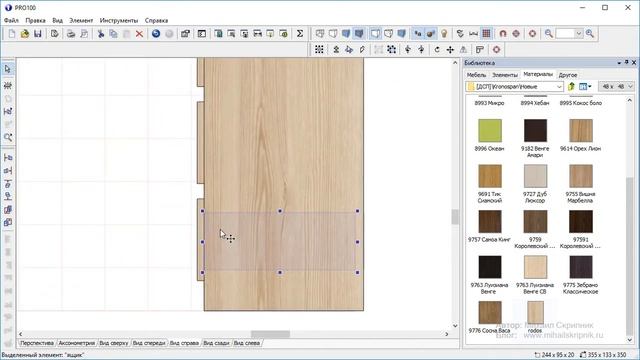Click the Sigma report icon
The image size is (640, 360).
[300, 34]
